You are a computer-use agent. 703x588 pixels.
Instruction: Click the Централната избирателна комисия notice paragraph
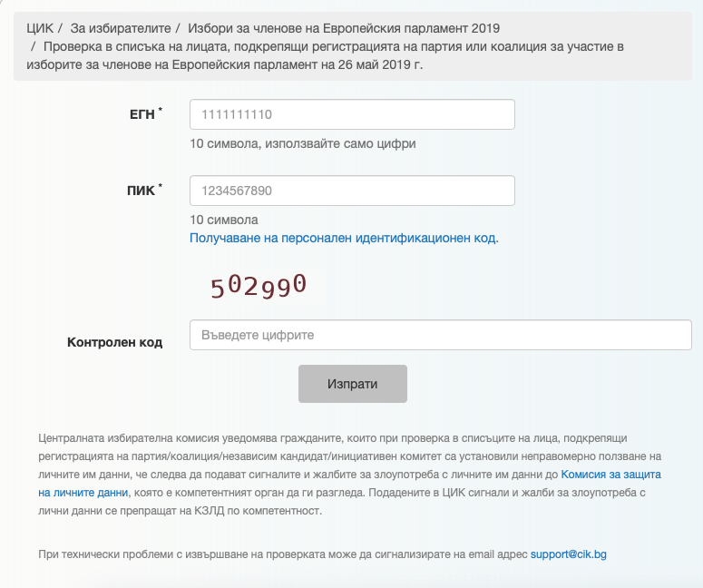(350, 475)
